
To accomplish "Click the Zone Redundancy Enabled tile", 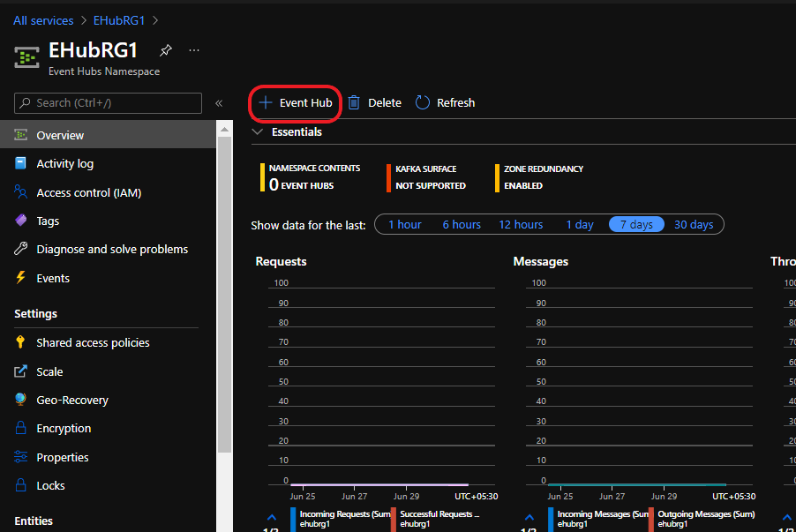I will tap(539, 177).
